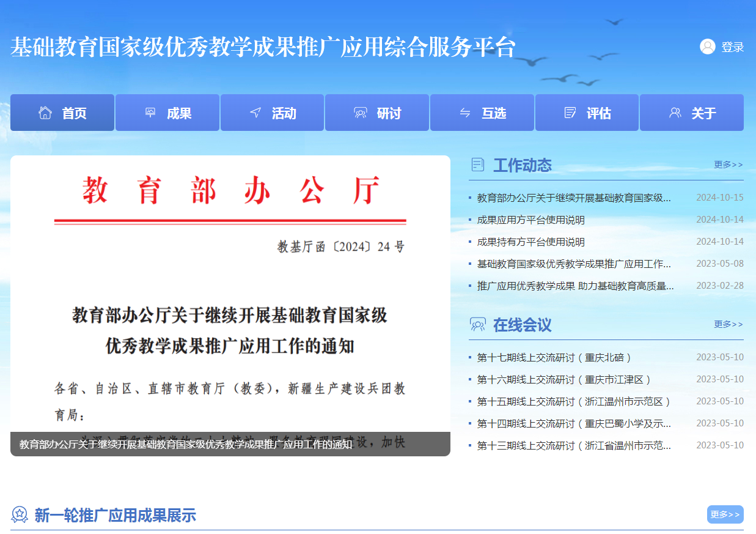
Task: Click the house icon for 首页
Action: point(45,113)
